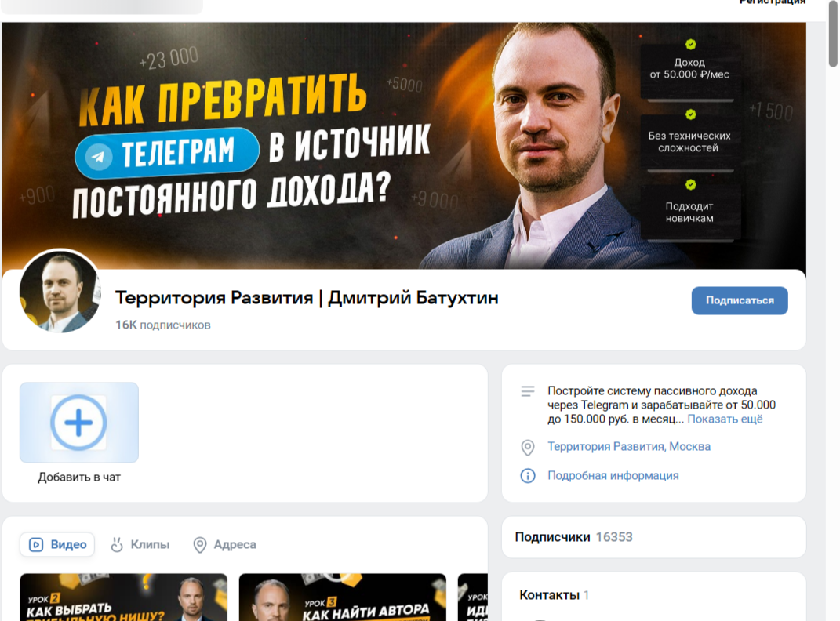Open the group's round avatar photo

60,292
